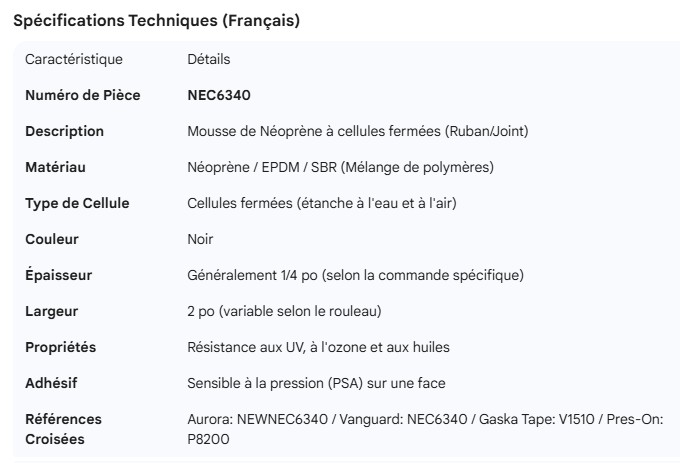Select the Couleur row label
This screenshot has width=680, height=463.
[x=52, y=239]
